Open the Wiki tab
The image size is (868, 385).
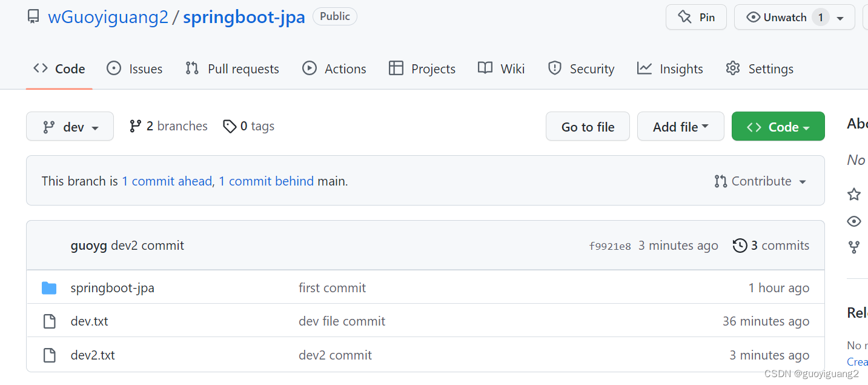502,69
